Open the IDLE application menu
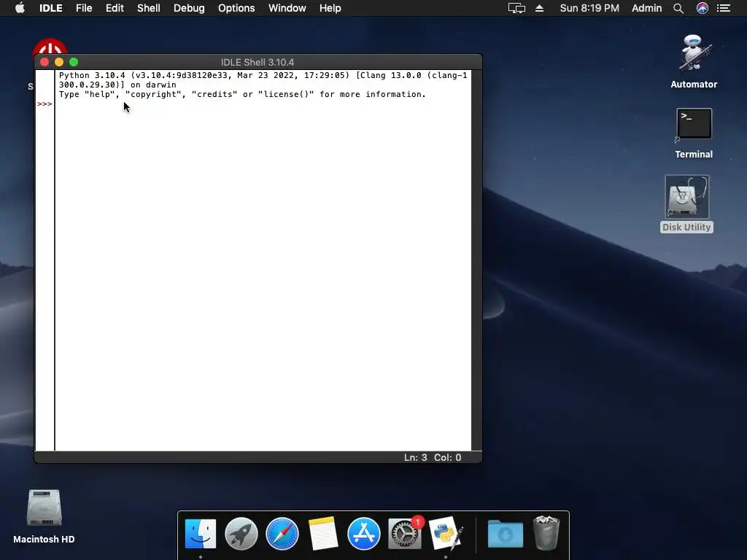This screenshot has width=747, height=560. coord(50,8)
